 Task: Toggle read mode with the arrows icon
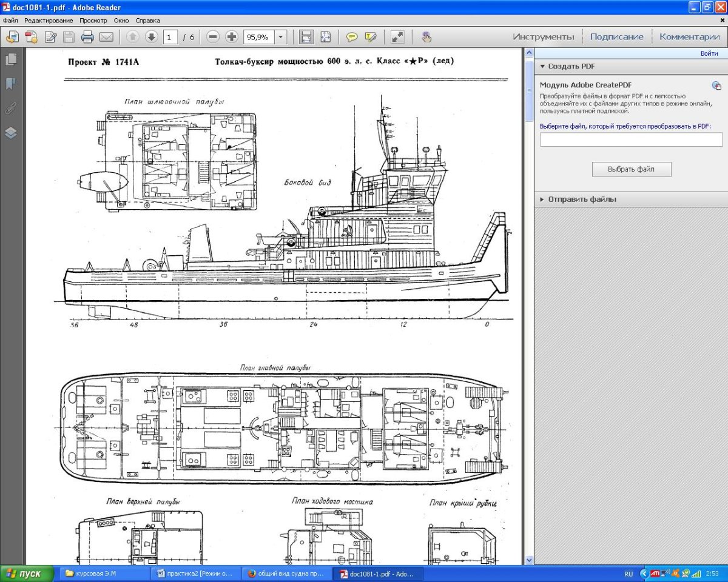pos(397,37)
